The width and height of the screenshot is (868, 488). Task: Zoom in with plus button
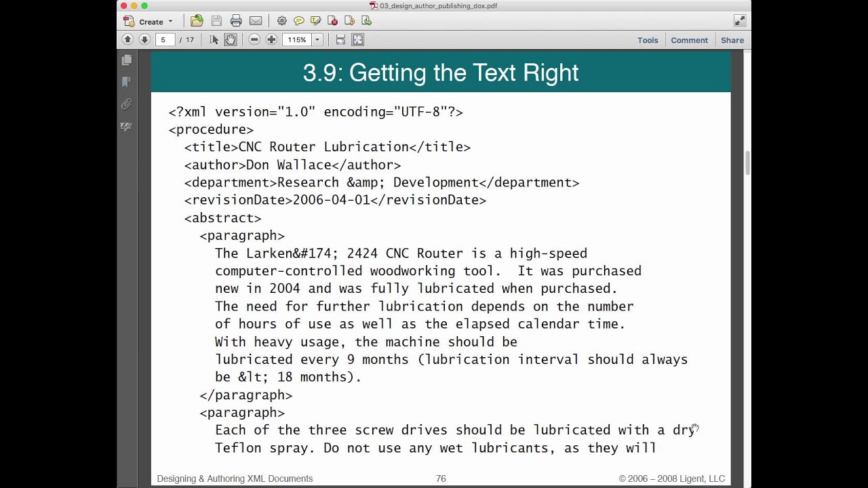(271, 40)
